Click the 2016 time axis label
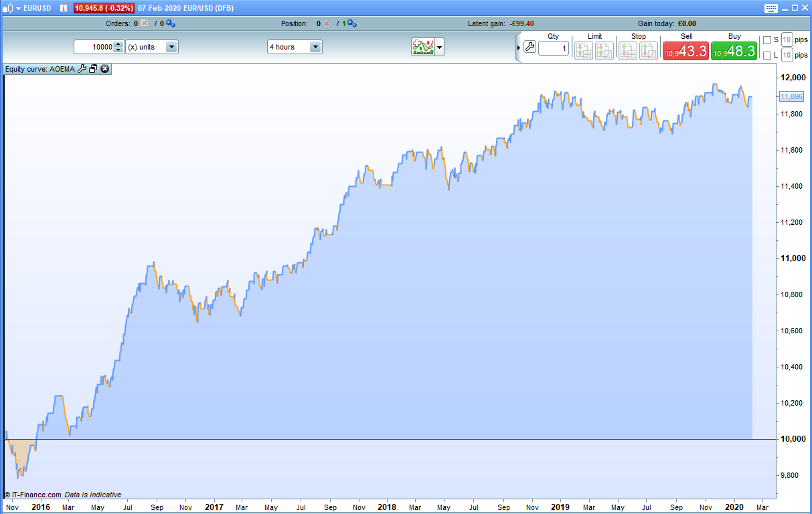 (x=41, y=507)
